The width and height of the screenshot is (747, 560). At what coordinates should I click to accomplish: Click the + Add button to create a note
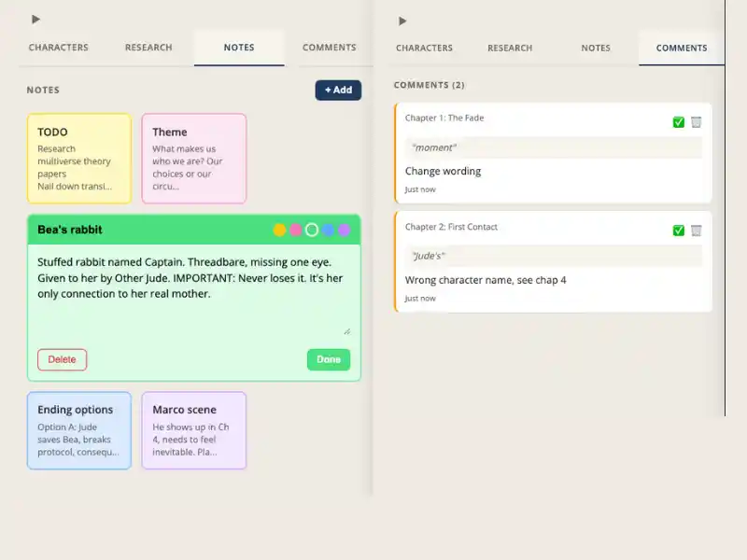(338, 90)
